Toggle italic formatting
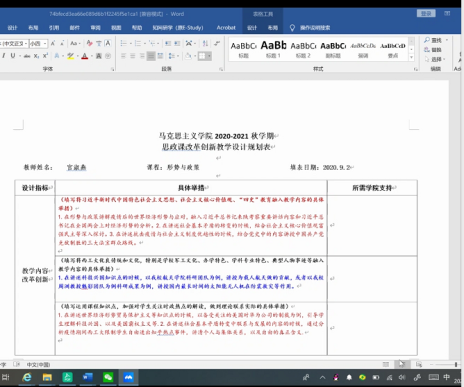The height and width of the screenshot is (387, 464). pos(4,56)
